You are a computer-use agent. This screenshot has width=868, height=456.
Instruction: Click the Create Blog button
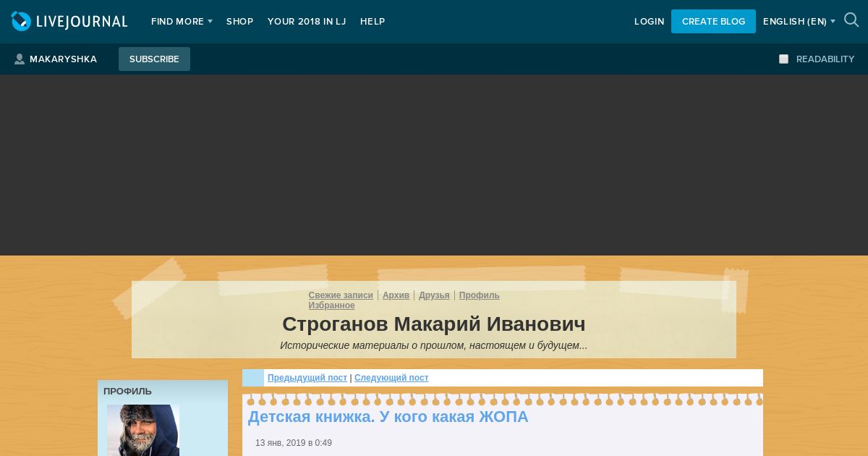click(x=713, y=22)
